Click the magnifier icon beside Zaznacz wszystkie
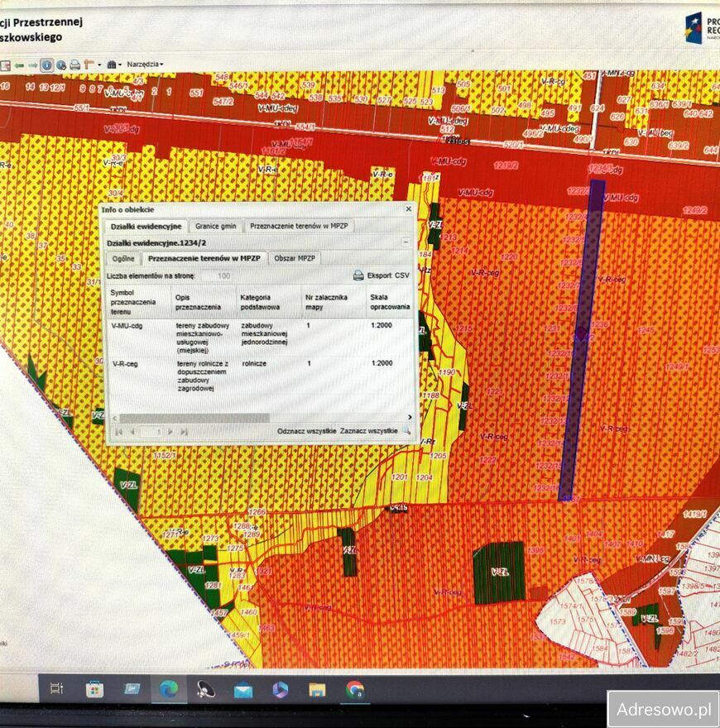Image resolution: width=720 pixels, height=728 pixels. click(406, 431)
